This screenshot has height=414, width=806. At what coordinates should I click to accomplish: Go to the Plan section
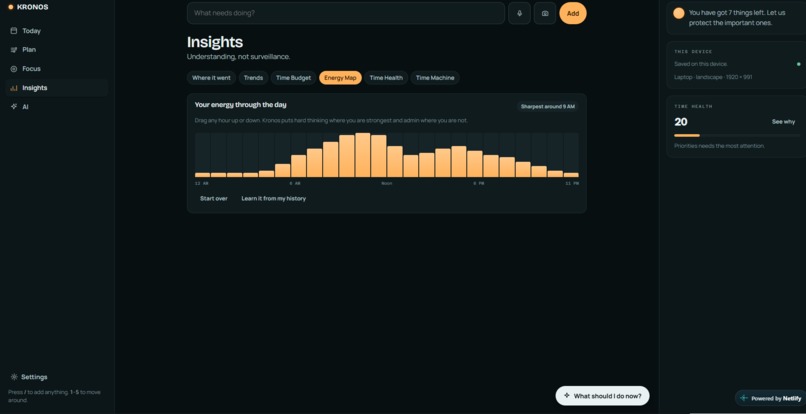[x=57, y=50]
